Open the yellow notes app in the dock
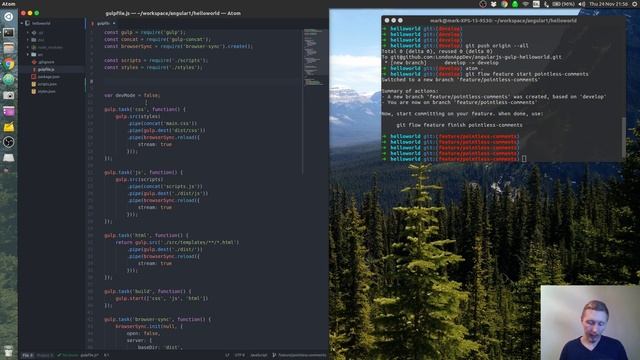Viewport: 640px width, 360px height. point(9,127)
